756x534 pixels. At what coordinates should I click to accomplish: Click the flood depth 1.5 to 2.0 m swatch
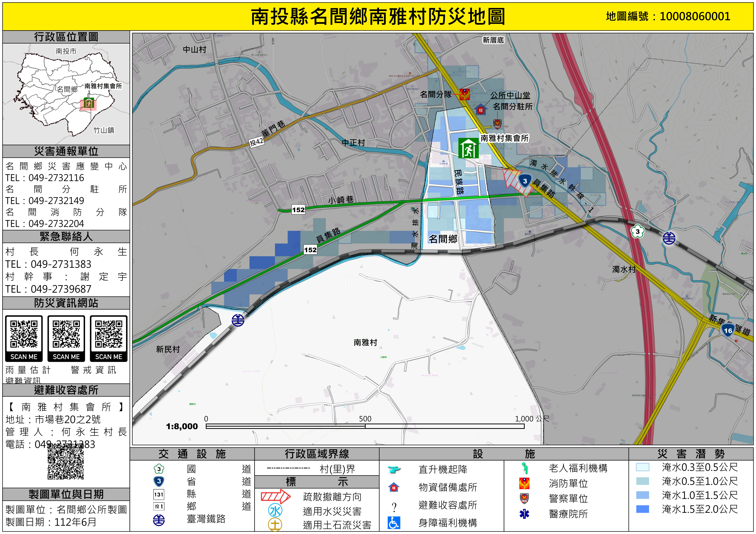642,509
